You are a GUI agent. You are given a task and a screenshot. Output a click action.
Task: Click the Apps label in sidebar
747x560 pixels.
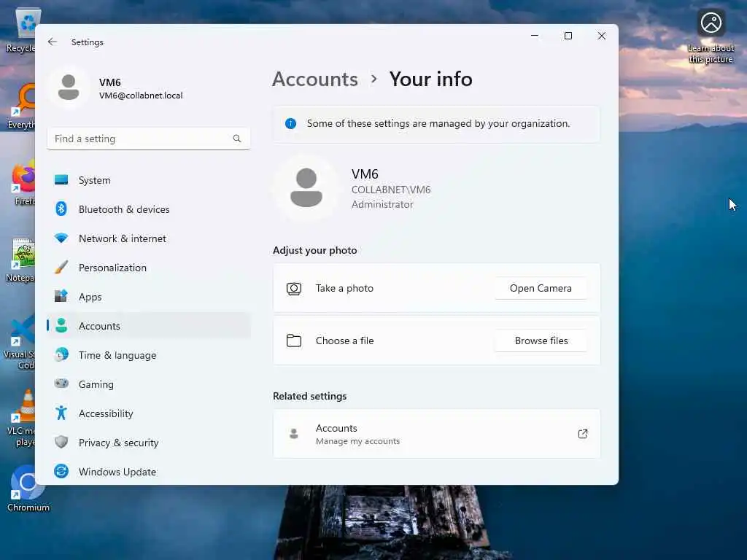tap(90, 297)
